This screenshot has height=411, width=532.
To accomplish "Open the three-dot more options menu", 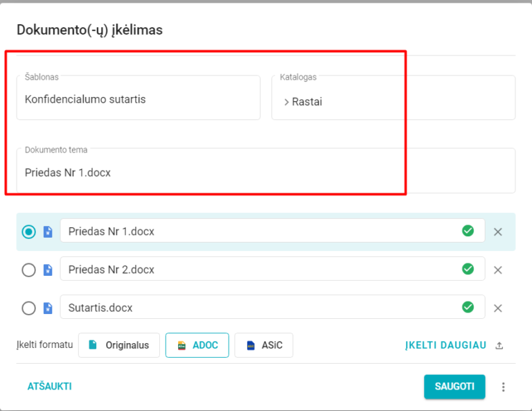I will [504, 387].
